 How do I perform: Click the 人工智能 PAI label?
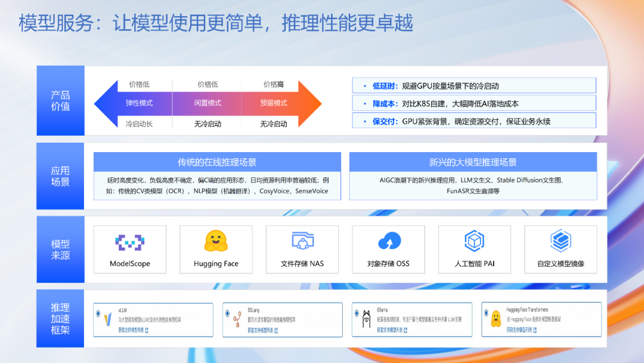coord(475,263)
